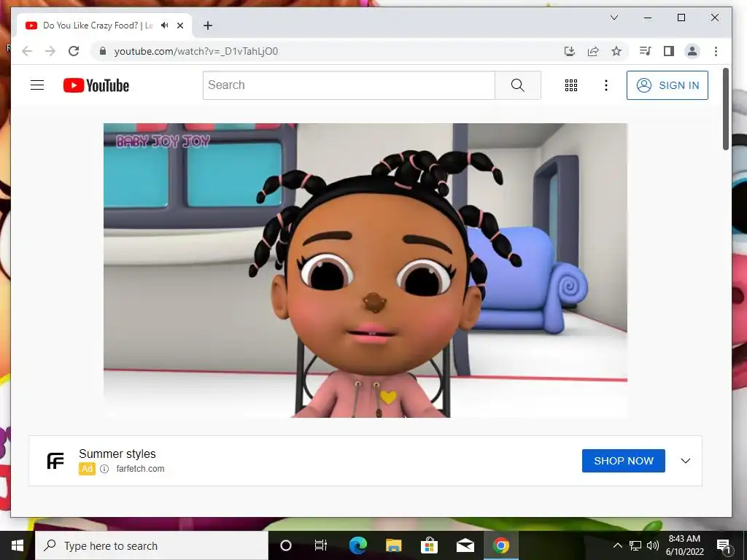The width and height of the screenshot is (747, 560).
Task: Show hidden system tray icons
Action: click(x=617, y=545)
